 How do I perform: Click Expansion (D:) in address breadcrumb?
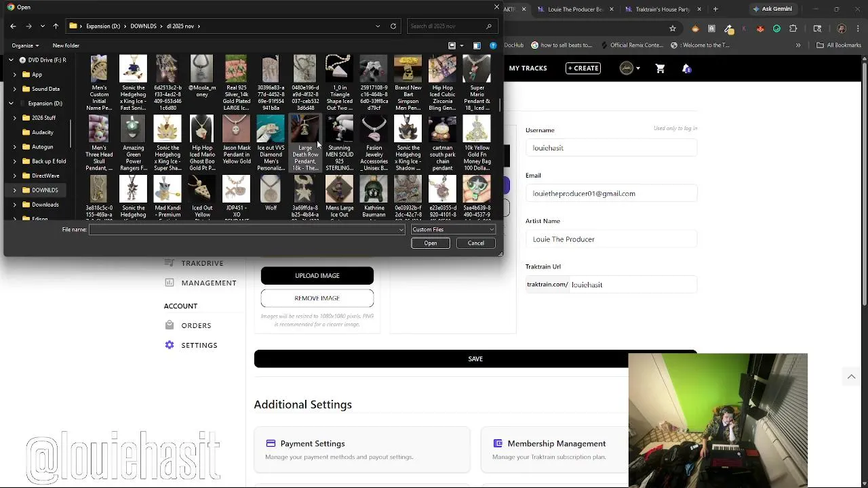[x=102, y=26]
